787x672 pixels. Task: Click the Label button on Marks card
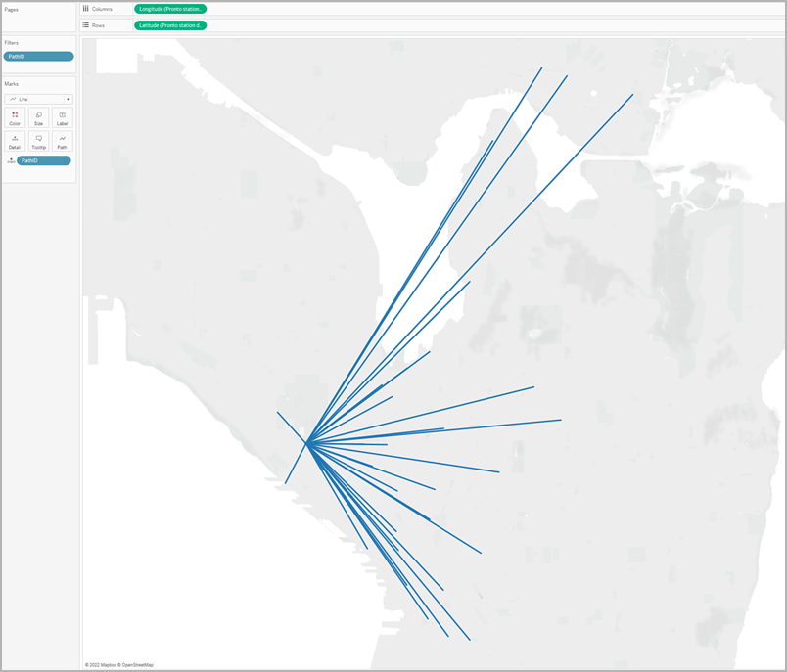[62, 118]
